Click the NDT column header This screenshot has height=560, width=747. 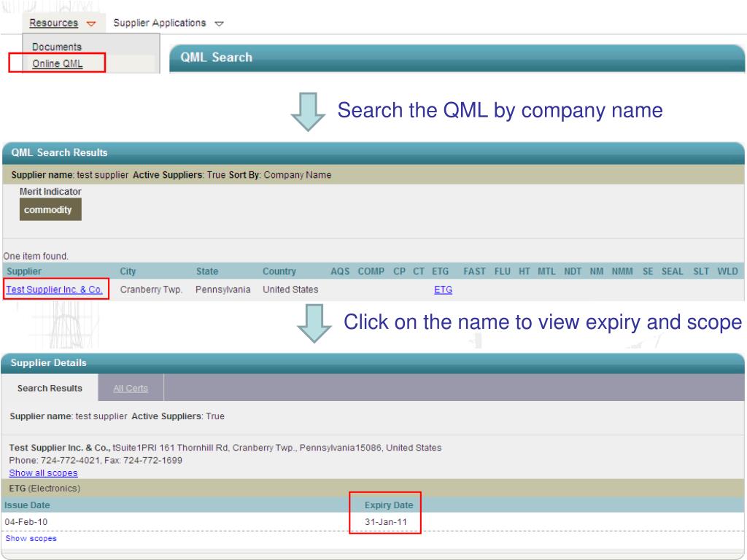573,271
